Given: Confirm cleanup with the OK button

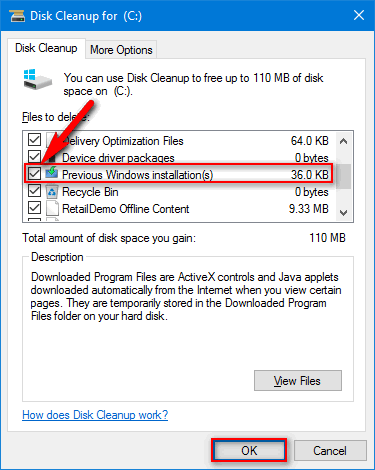Looking at the screenshot, I should pos(249,450).
